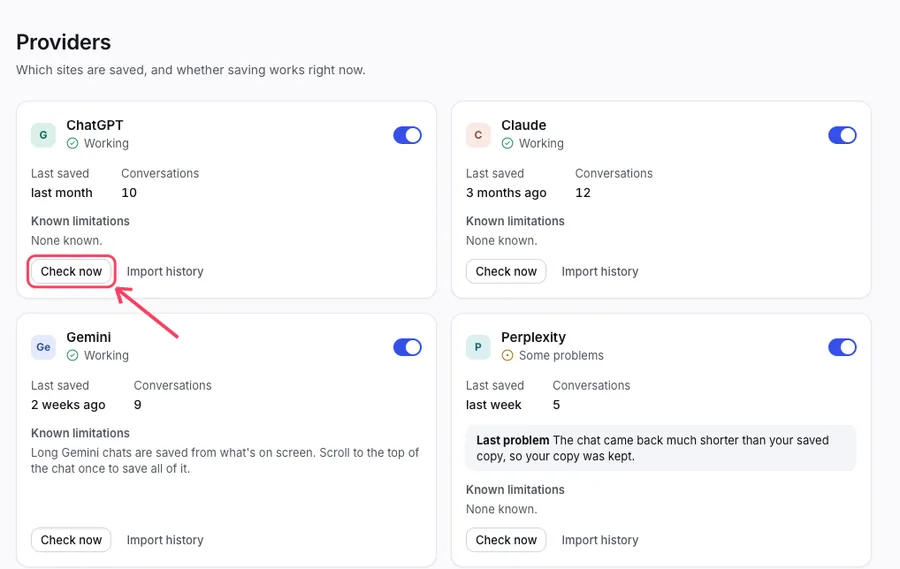Click Perplexity's conversation count 5
The height and width of the screenshot is (569, 900).
pyautogui.click(x=556, y=405)
